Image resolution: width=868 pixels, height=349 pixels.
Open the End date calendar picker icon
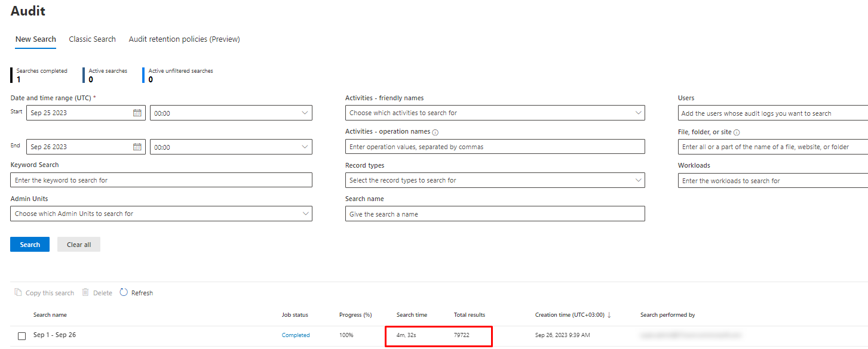point(137,147)
